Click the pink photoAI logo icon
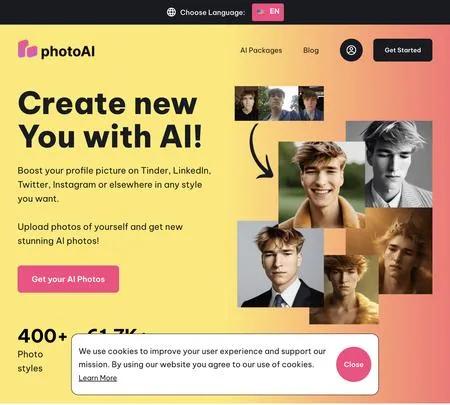Image resolution: width=450 pixels, height=405 pixels. tap(27, 49)
